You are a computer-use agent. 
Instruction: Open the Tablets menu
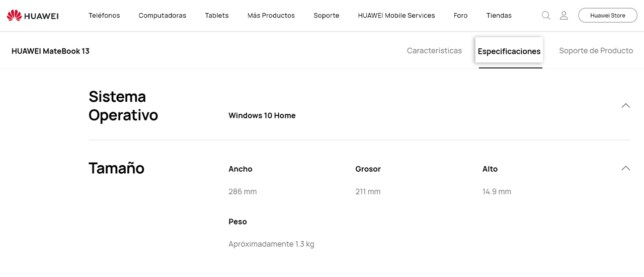[217, 16]
